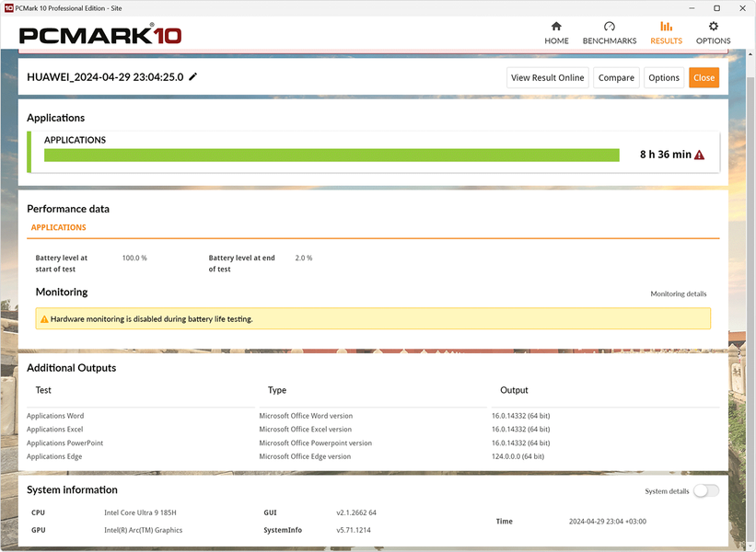Open the Home page icon
Screen dimensions: 756x552
point(556,26)
